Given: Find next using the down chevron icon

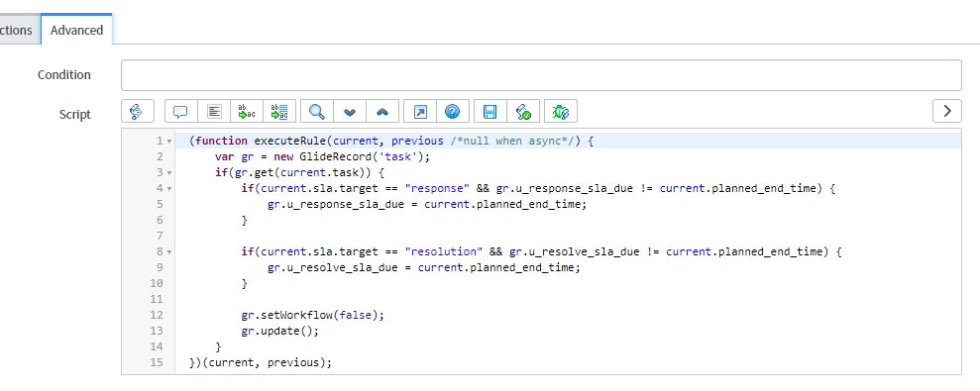Looking at the screenshot, I should 350,112.
